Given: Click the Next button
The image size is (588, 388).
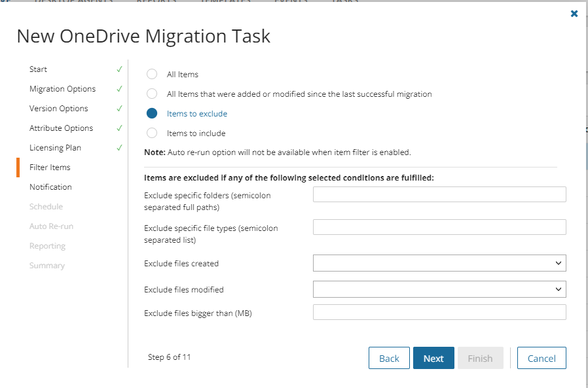Looking at the screenshot, I should click(434, 358).
